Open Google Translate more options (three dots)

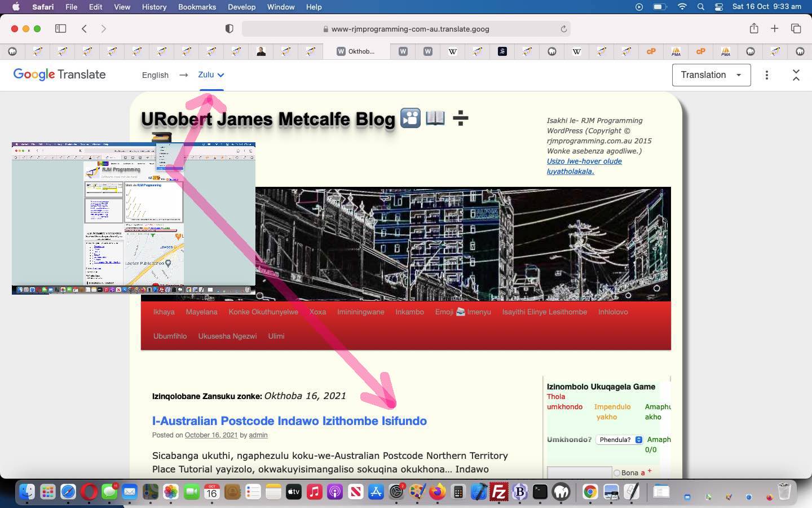767,75
